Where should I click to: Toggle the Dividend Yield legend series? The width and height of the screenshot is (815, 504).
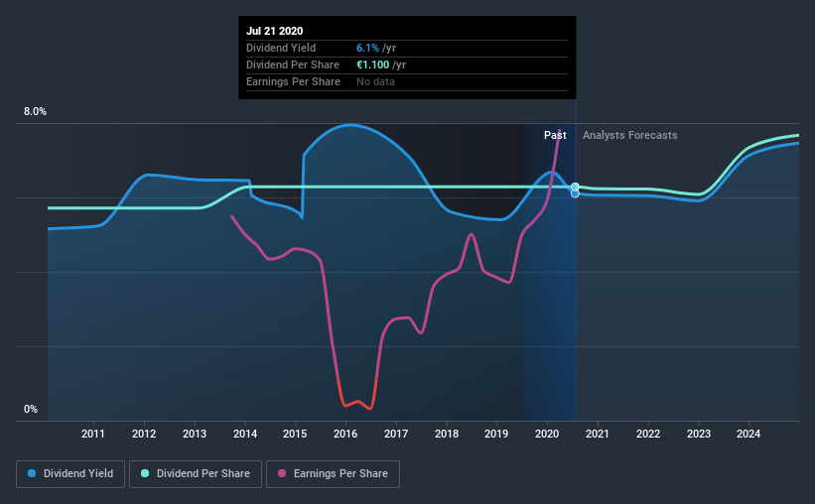[70, 474]
